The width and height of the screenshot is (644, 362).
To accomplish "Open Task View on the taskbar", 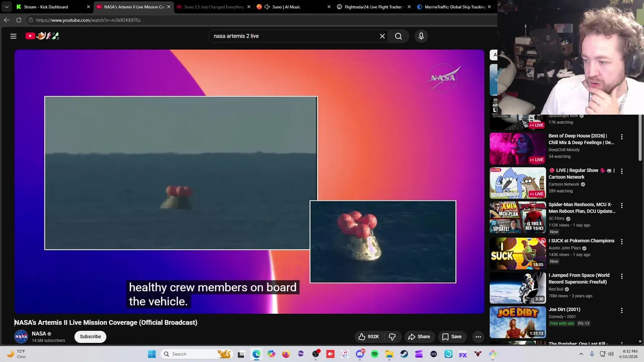I will click(241, 354).
